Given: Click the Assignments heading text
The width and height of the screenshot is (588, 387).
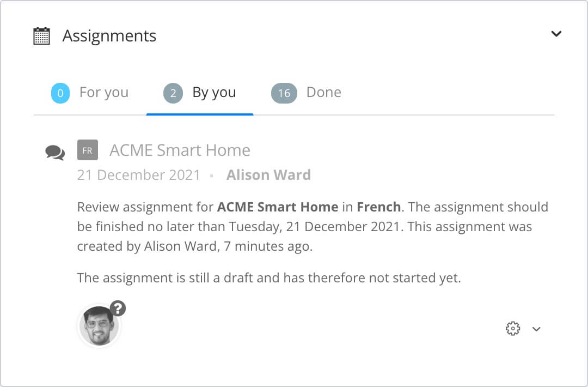Looking at the screenshot, I should [x=109, y=35].
